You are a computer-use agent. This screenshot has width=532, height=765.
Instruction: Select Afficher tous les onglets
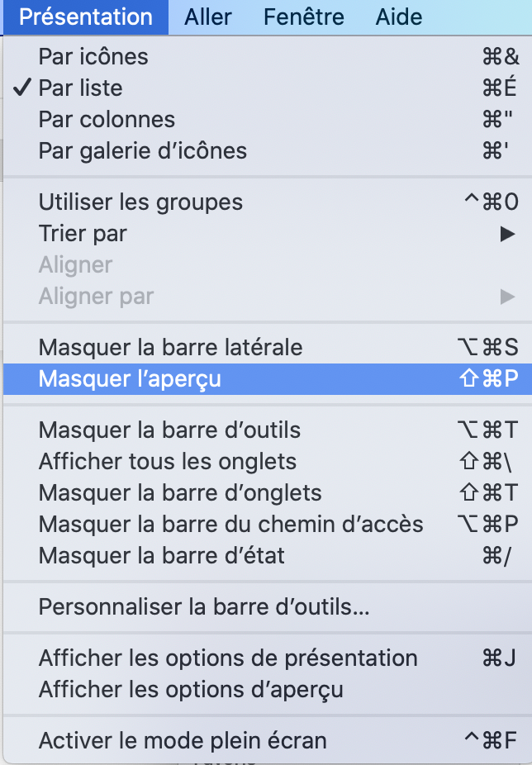[x=167, y=461]
